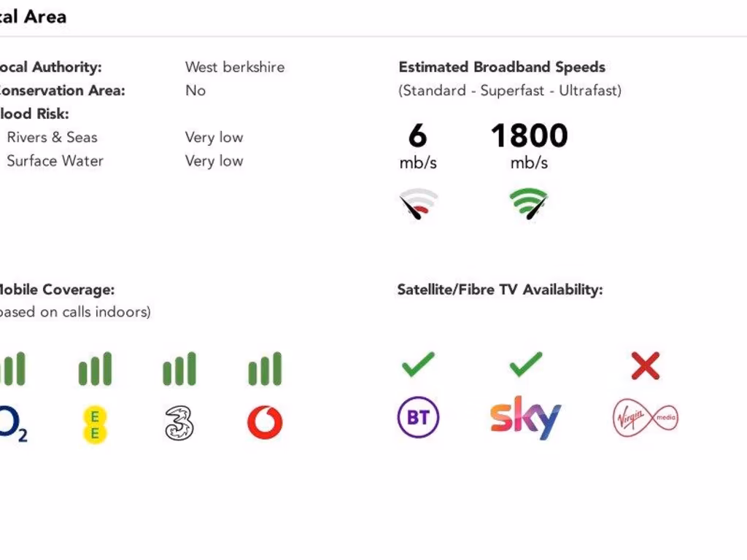The width and height of the screenshot is (747, 560).
Task: Click the red standard speed gauge icon
Action: point(419,204)
